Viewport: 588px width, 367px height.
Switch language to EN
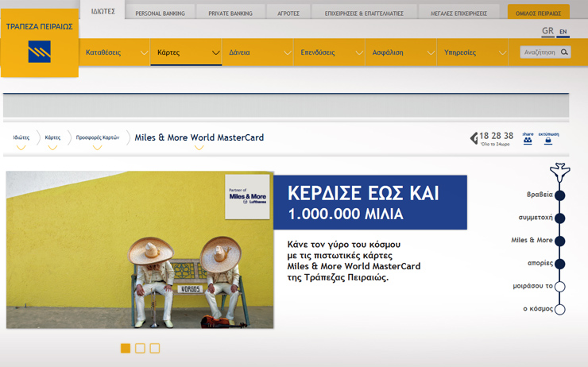(563, 32)
